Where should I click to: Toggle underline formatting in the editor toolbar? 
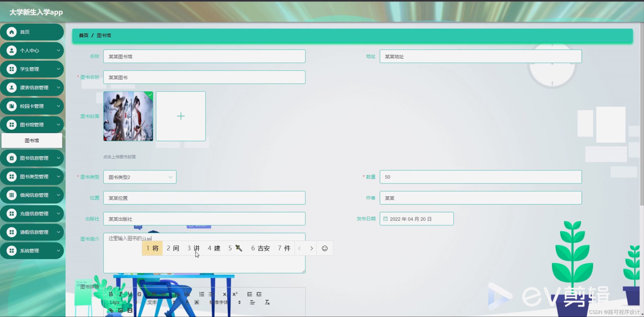coord(130,294)
